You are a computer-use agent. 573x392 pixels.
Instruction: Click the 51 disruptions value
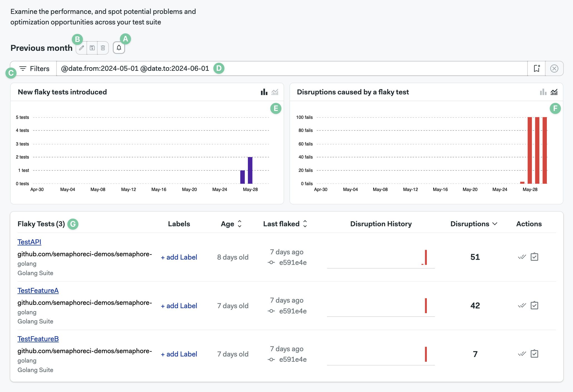475,257
